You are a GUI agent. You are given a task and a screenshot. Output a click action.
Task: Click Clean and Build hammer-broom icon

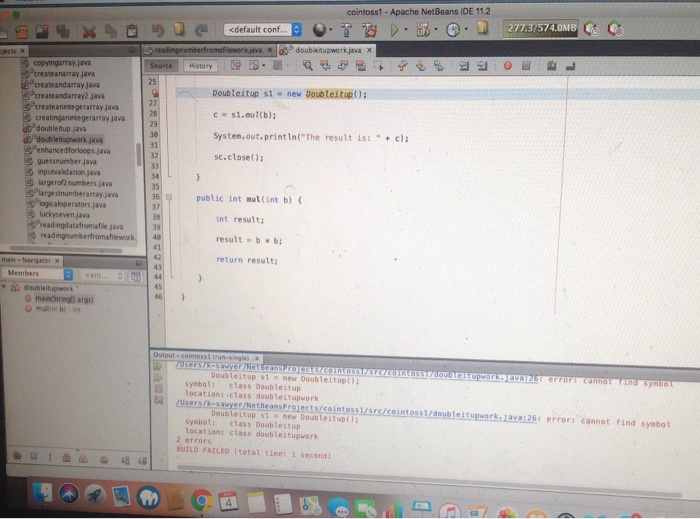tap(370, 29)
